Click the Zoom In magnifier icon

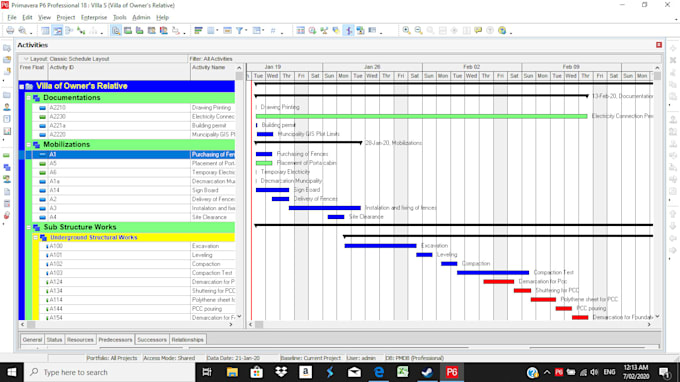pos(406,30)
